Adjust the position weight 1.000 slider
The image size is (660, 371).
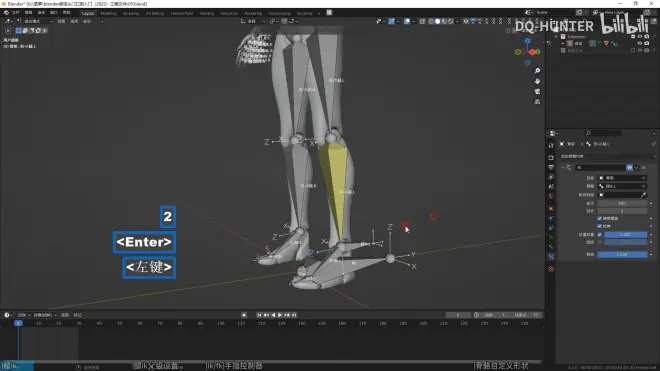point(625,235)
